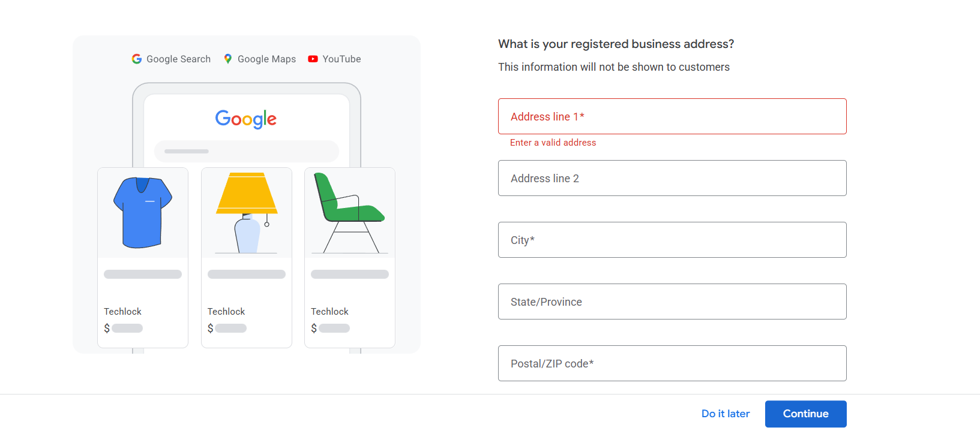Focus the Address line 2 field
This screenshot has height=431, width=980.
pyautogui.click(x=672, y=178)
